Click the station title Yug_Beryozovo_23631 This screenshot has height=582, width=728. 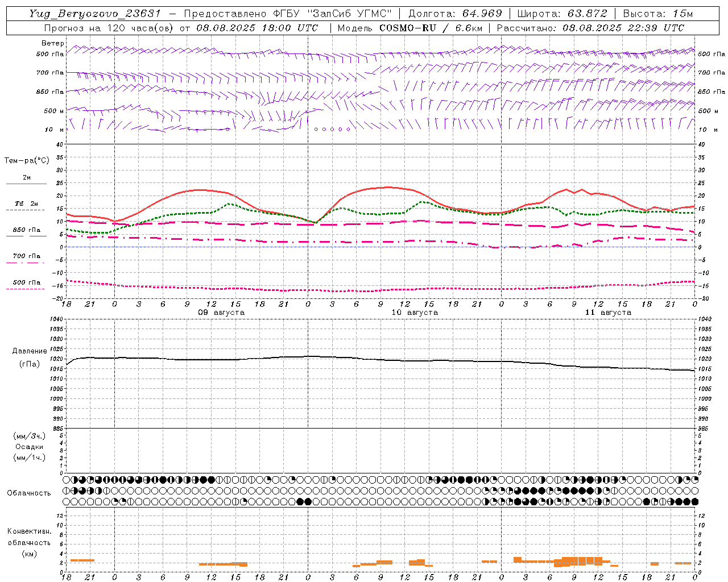click(x=95, y=14)
